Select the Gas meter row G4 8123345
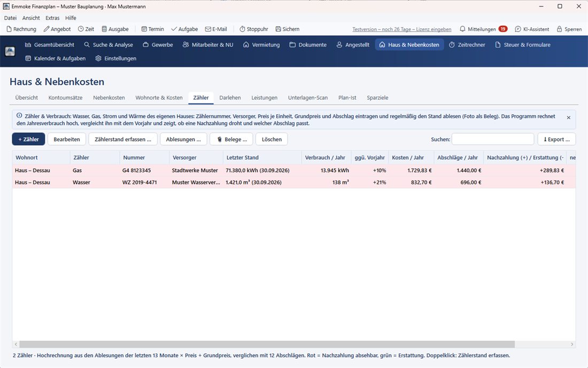Image resolution: width=588 pixels, height=368 pixels. [294, 170]
